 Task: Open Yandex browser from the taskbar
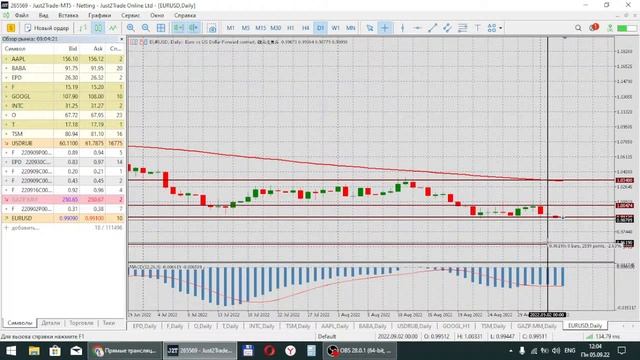click(x=290, y=351)
